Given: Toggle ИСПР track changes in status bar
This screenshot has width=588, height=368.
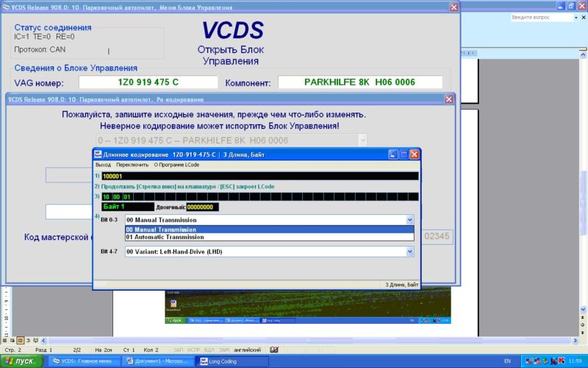Looking at the screenshot, I should [x=193, y=350].
